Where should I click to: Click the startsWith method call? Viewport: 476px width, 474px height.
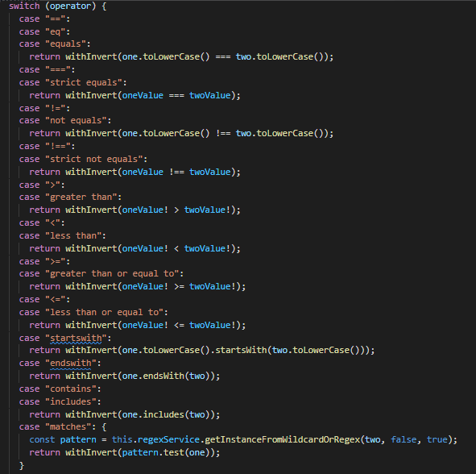[241, 351]
